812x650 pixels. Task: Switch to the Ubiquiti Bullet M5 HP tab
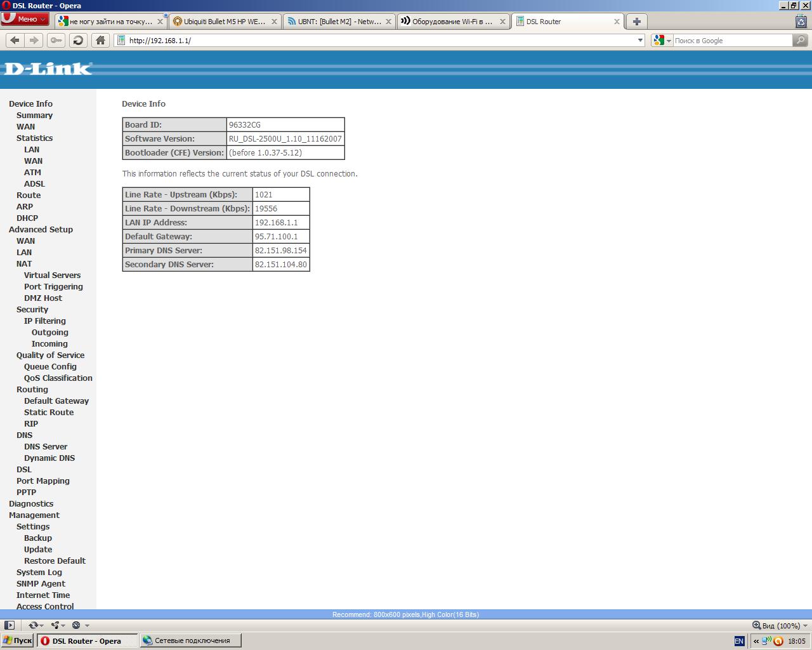pyautogui.click(x=225, y=22)
